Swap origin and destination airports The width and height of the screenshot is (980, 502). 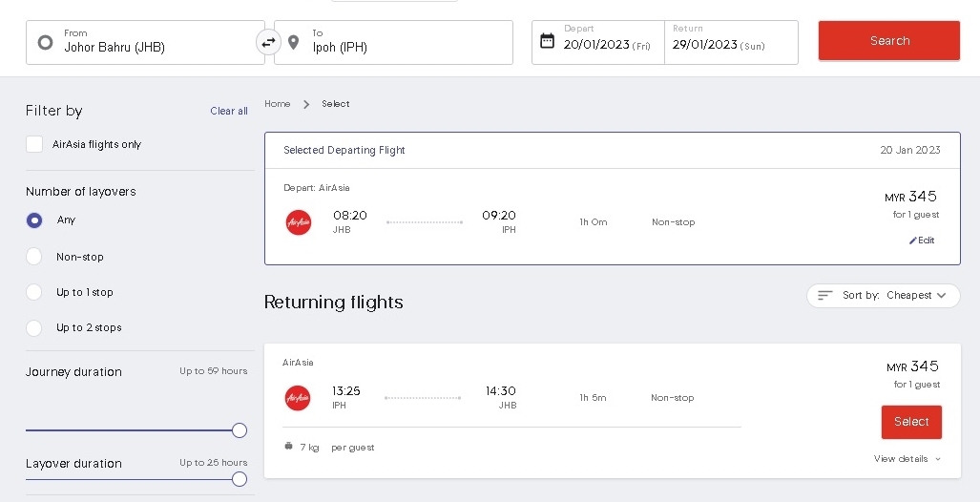(x=268, y=43)
